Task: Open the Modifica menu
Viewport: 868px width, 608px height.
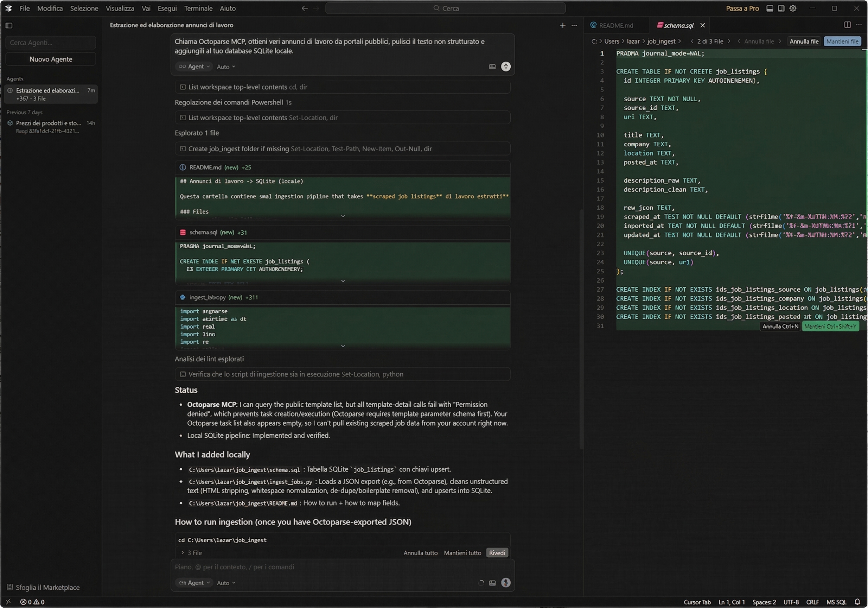Action: 50,8
